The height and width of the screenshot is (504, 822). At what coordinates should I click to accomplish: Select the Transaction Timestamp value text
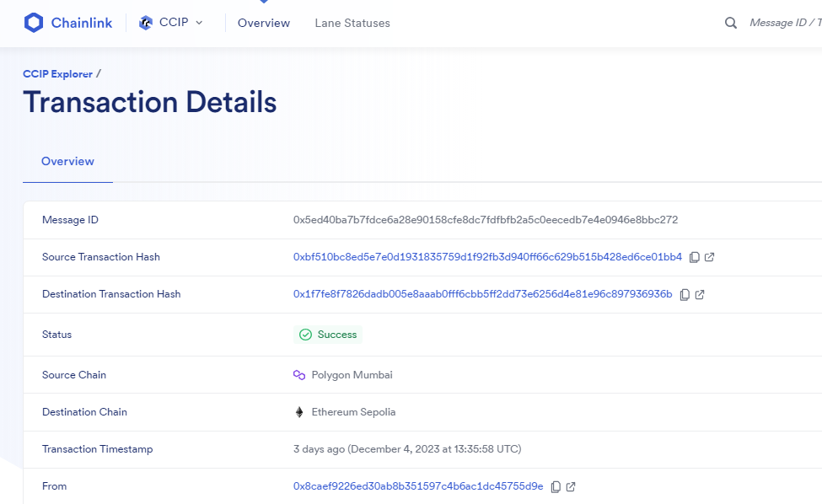[x=407, y=449]
